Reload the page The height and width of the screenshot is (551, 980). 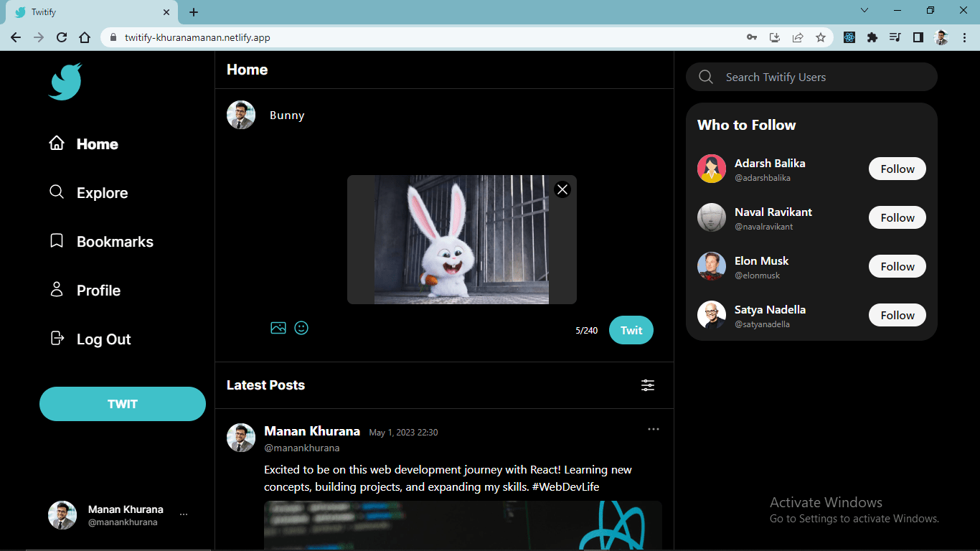(x=62, y=37)
